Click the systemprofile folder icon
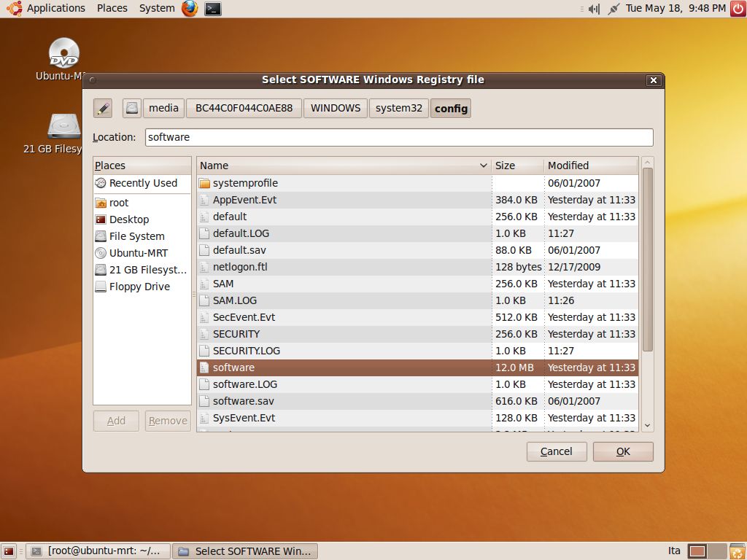Viewport: 747px width, 560px height. coord(204,183)
